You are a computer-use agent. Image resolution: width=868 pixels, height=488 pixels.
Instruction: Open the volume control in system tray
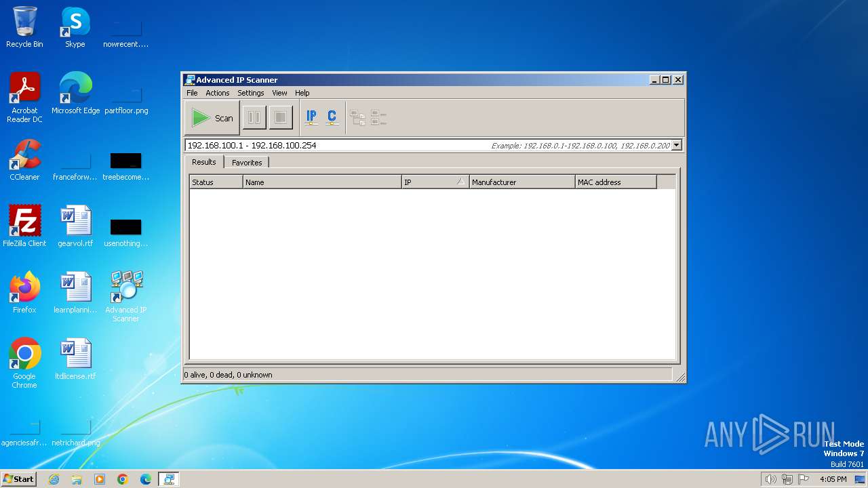coord(770,479)
